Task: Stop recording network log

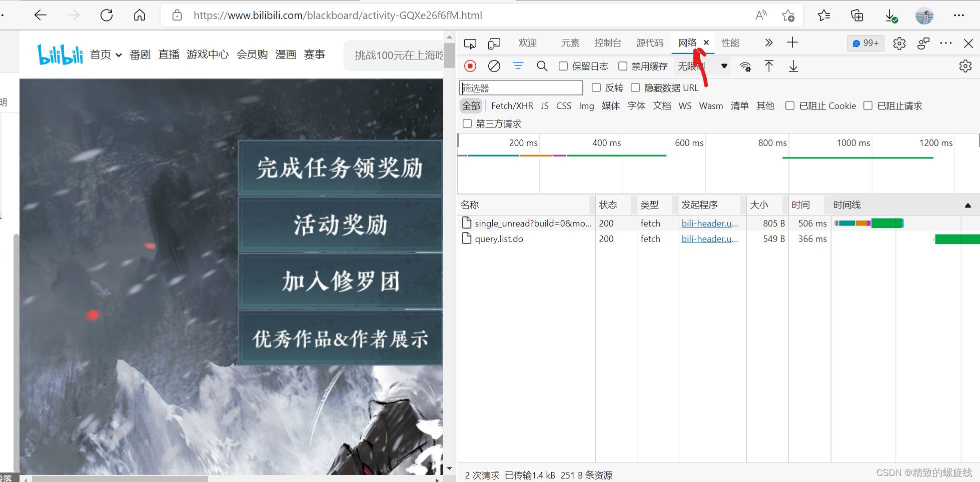Action: click(470, 66)
